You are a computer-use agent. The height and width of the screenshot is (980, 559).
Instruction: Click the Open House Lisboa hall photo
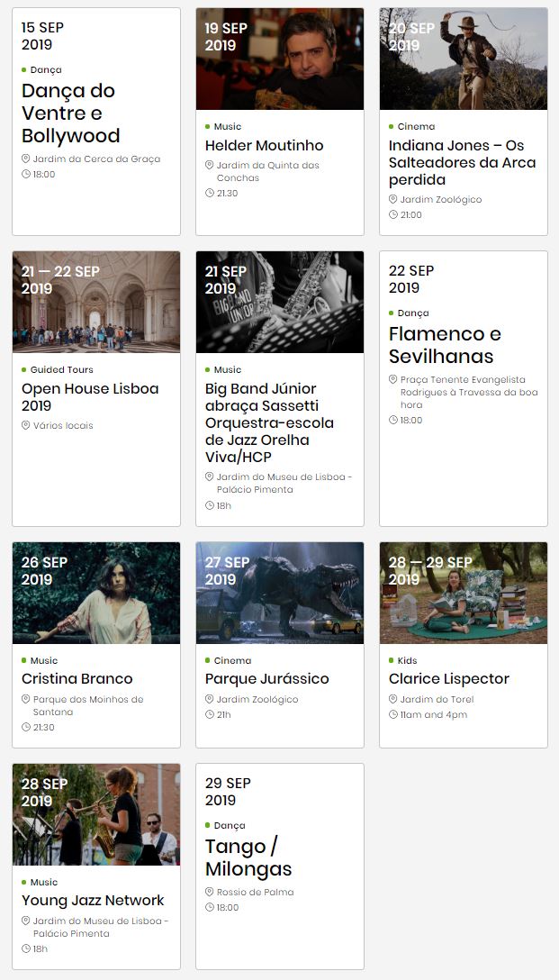pos(96,302)
